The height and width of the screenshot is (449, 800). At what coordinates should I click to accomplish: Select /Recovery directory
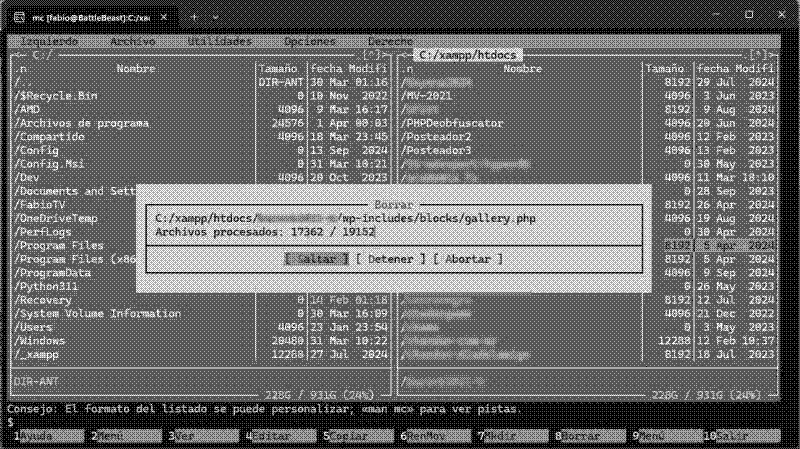click(x=43, y=300)
